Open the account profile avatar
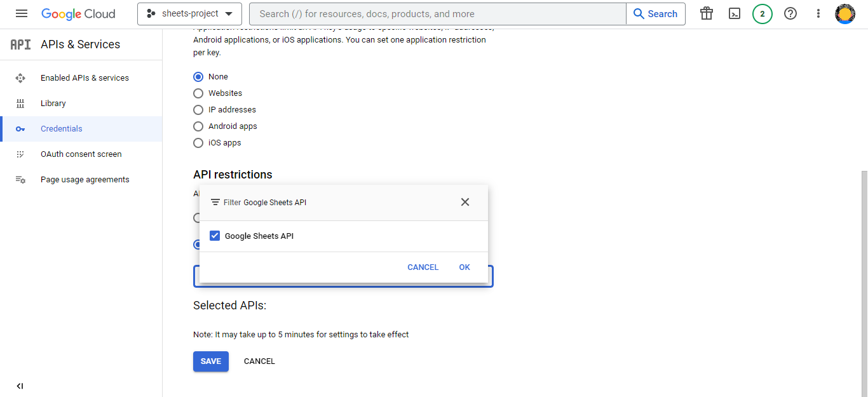868x397 pixels. (845, 13)
